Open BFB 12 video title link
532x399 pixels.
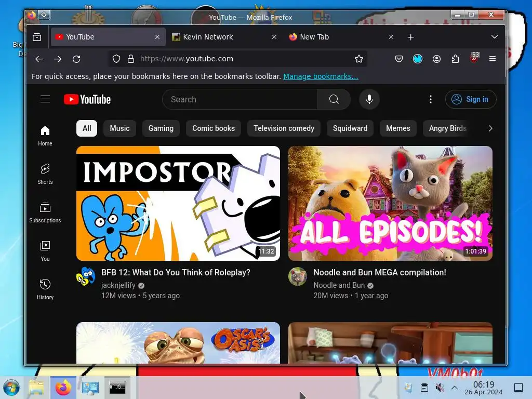pos(176,272)
